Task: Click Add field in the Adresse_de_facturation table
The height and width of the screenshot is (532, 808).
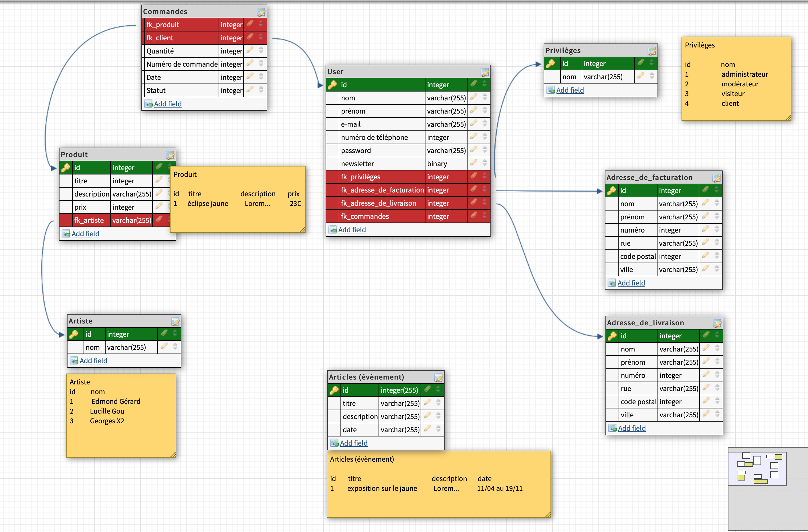Action: click(x=631, y=283)
